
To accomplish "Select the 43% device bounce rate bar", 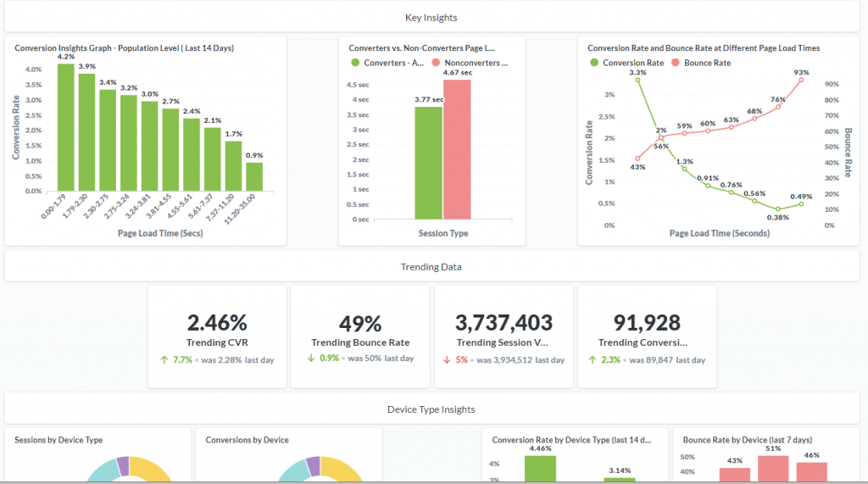I will click(735, 475).
